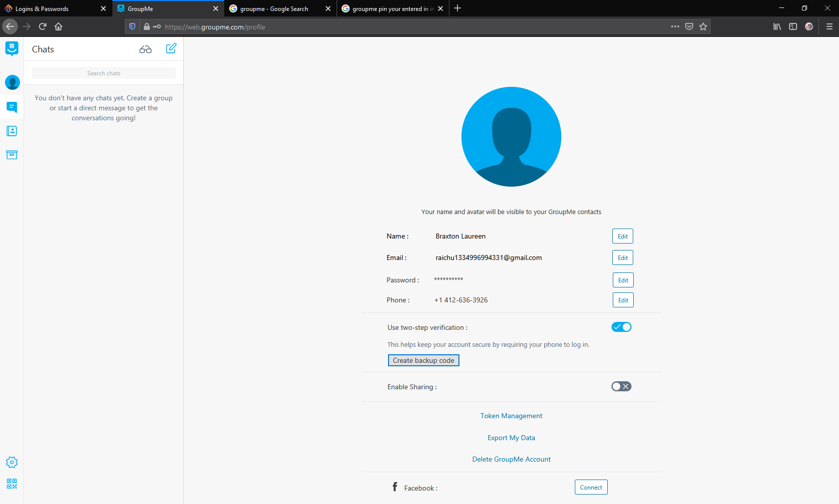Edit the Password
The image size is (839, 504).
pyautogui.click(x=623, y=280)
